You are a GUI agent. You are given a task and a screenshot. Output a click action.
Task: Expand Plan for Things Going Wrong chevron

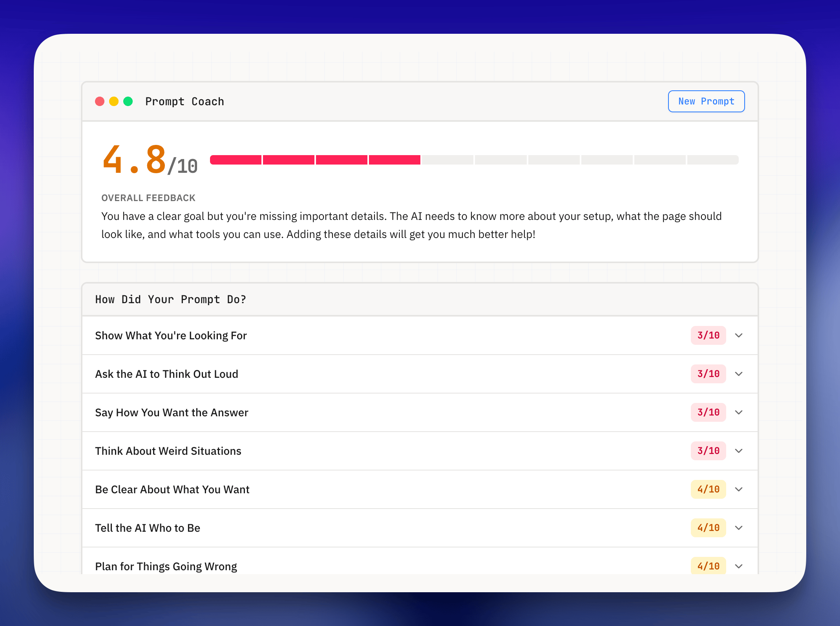click(738, 566)
